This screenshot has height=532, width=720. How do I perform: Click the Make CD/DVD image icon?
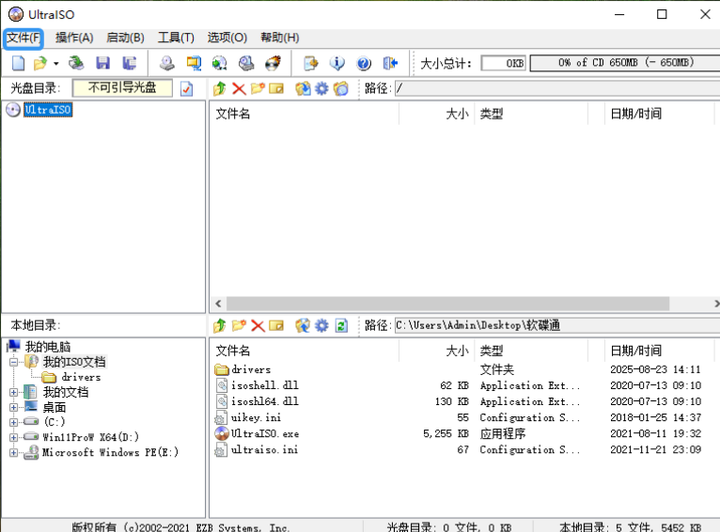[x=167, y=63]
